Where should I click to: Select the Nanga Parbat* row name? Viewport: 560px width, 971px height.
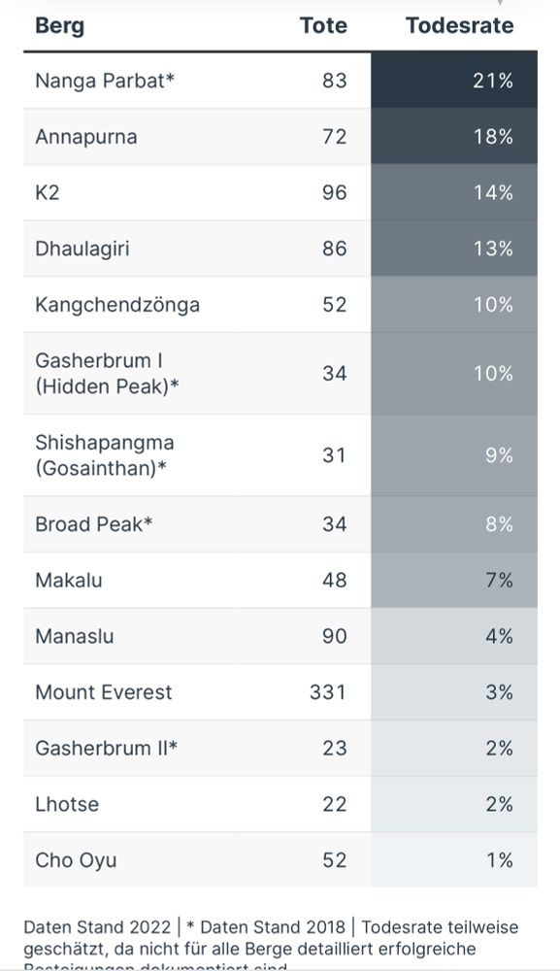click(x=105, y=81)
